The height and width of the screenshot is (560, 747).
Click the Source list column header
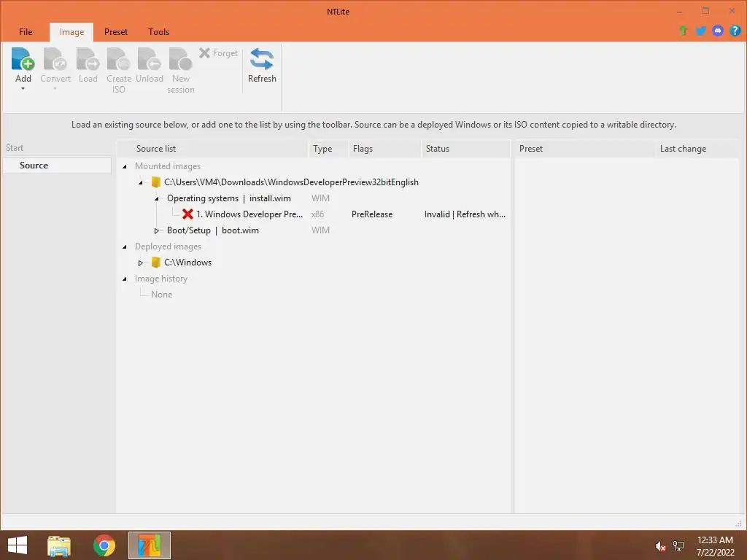(x=212, y=149)
